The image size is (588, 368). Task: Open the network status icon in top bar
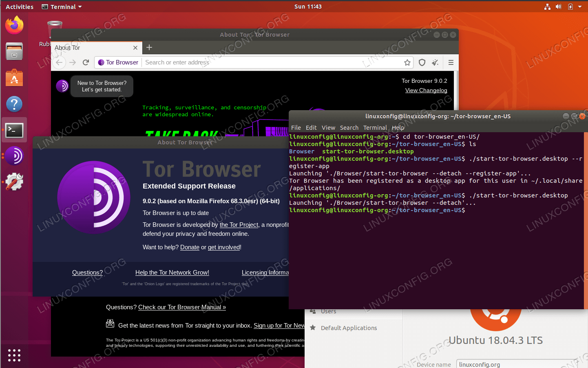point(547,7)
